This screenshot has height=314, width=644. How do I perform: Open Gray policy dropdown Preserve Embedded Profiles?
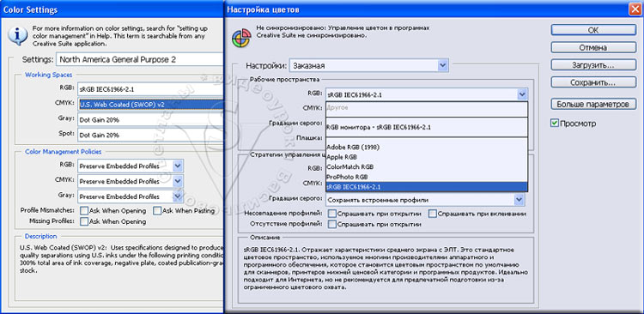(131, 196)
